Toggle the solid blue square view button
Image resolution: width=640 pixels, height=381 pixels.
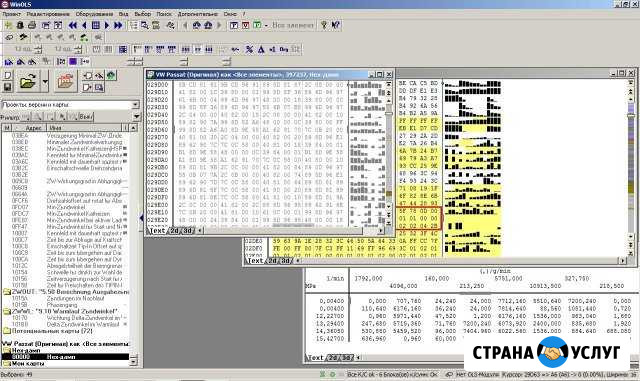coord(73,62)
